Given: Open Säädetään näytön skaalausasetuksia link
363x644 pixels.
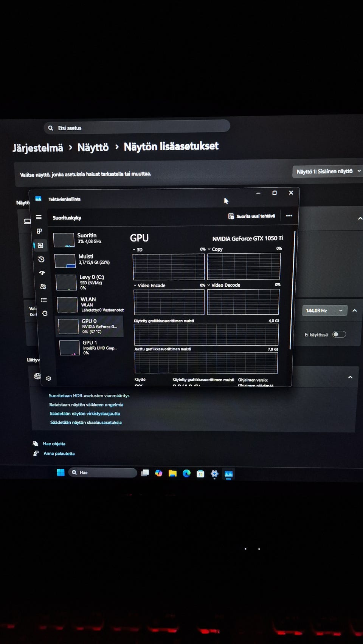Looking at the screenshot, I should click(x=86, y=423).
